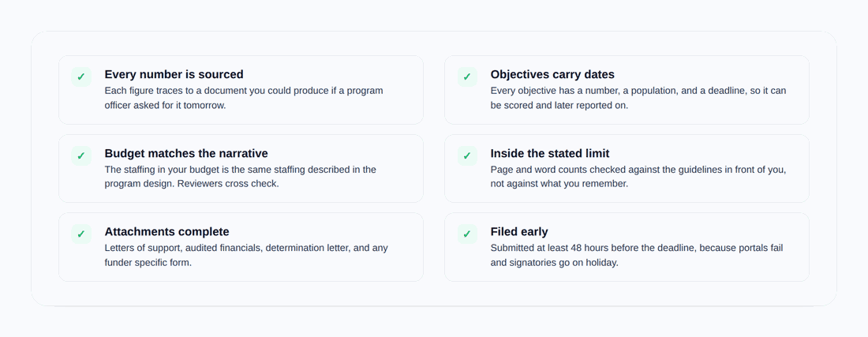The height and width of the screenshot is (337, 868).
Task: Toggle the Inside the stated limit check
Action: click(467, 155)
